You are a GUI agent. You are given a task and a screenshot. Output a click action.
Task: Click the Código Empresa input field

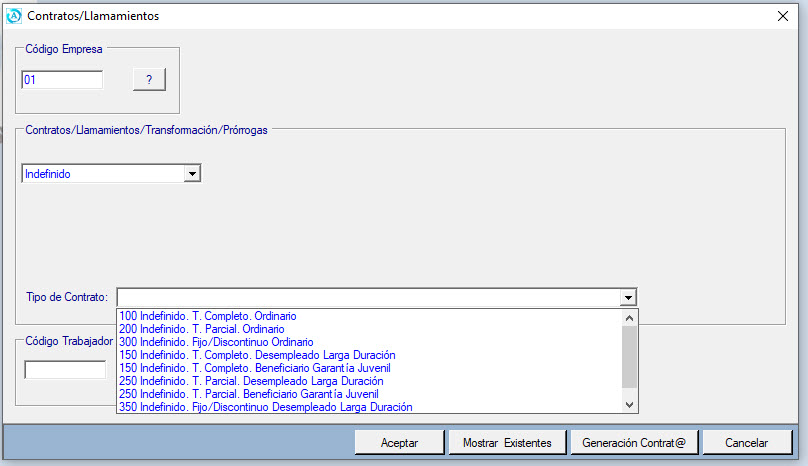(62, 80)
